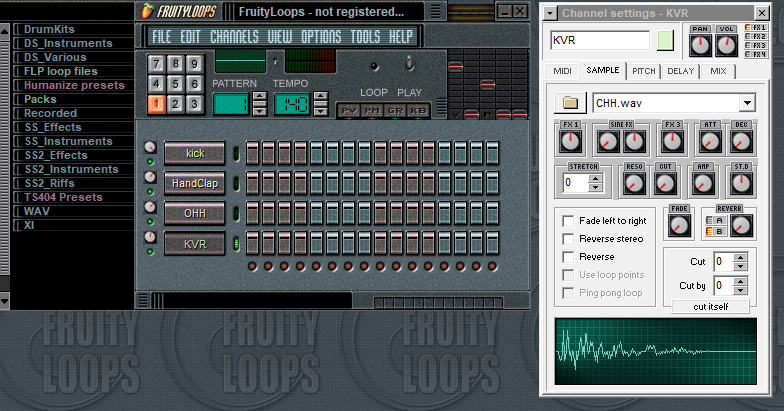This screenshot has width=784, height=411.
Task: Open the FILE menu
Action: (x=162, y=36)
